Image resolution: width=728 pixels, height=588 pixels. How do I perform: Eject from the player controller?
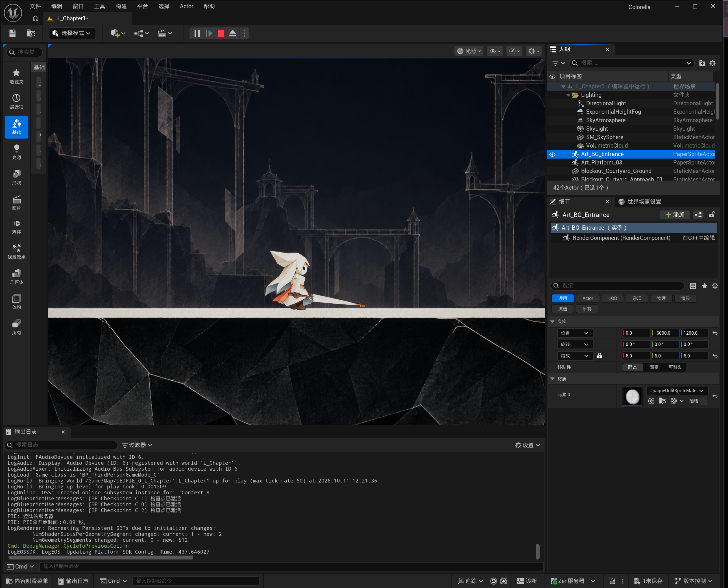point(232,33)
